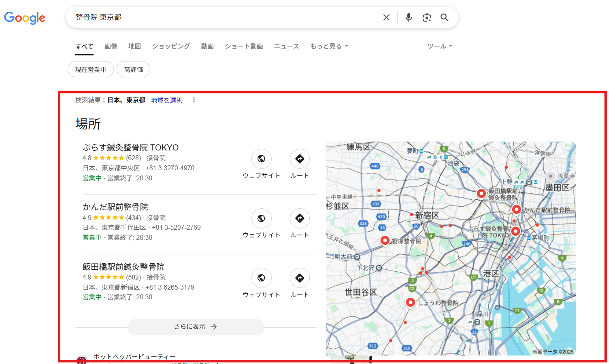This screenshot has width=615, height=364.
Task: Start voice search with the microphone icon
Action: click(409, 17)
